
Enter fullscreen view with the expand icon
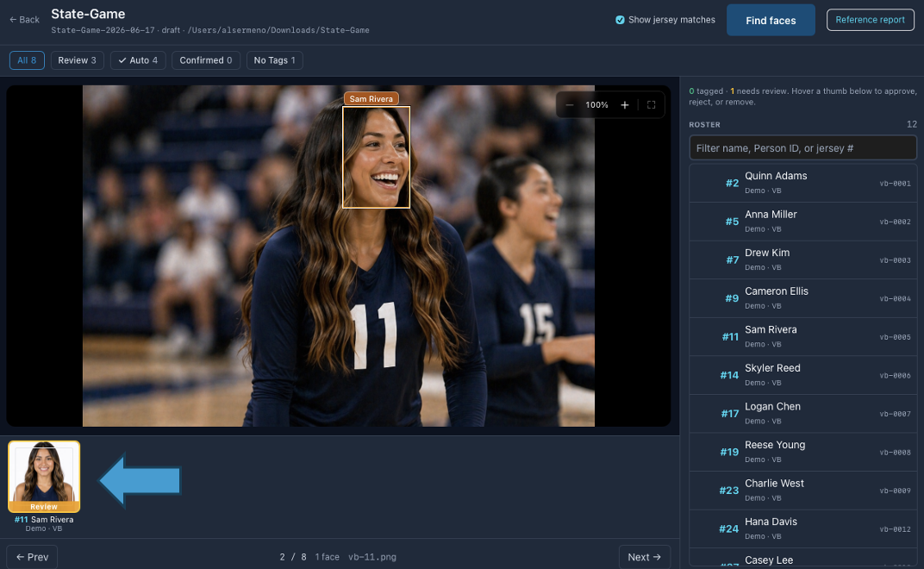pyautogui.click(x=651, y=105)
